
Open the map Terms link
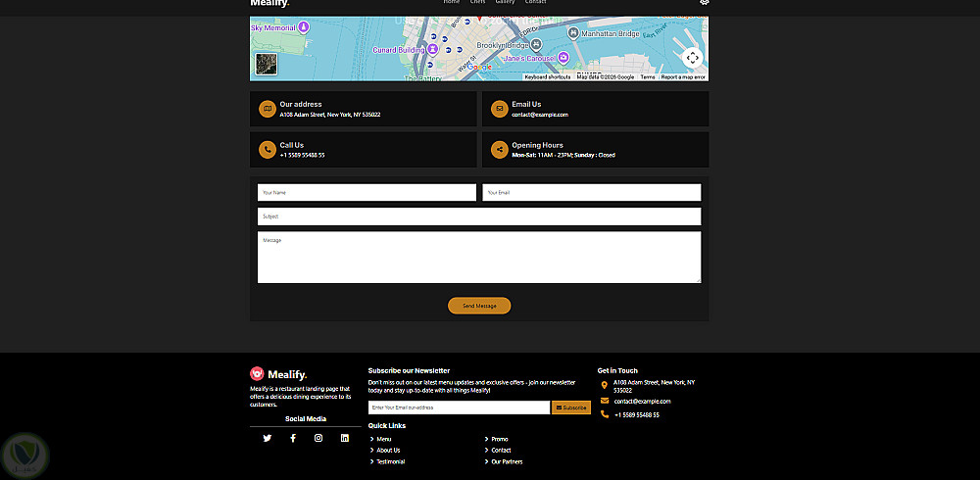[x=648, y=77]
